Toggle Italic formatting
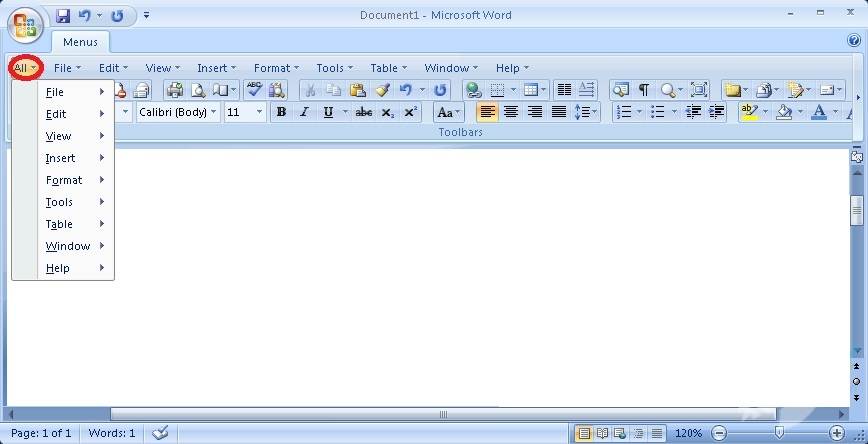This screenshot has height=444, width=868. click(x=304, y=112)
